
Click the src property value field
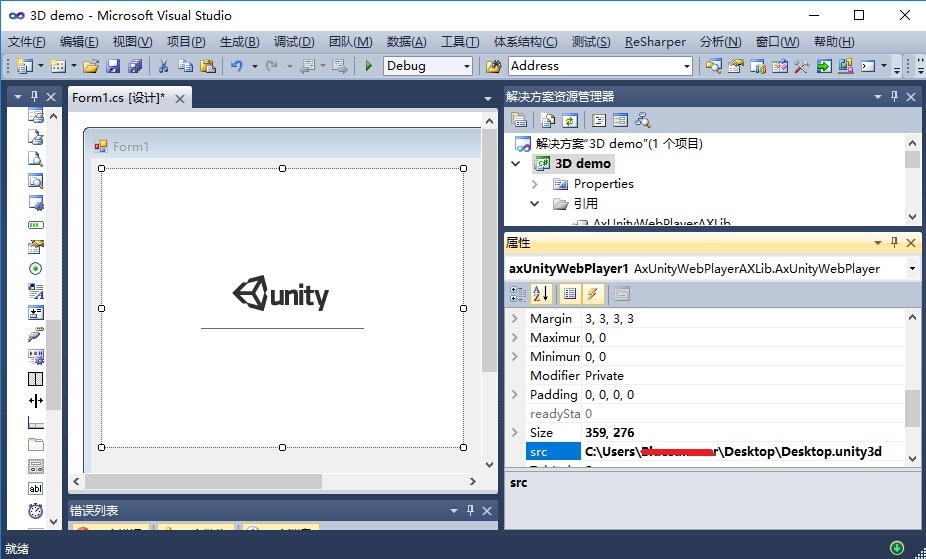(742, 452)
